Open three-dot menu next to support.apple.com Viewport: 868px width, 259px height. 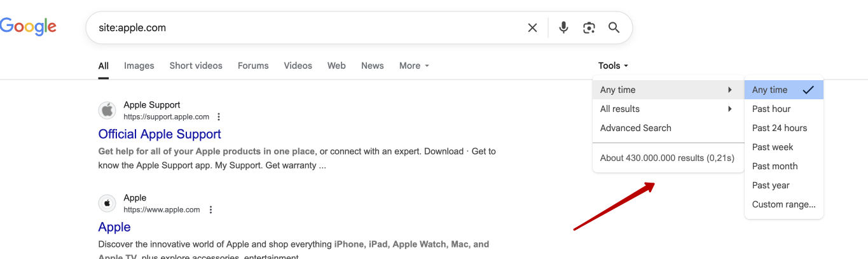pyautogui.click(x=219, y=117)
